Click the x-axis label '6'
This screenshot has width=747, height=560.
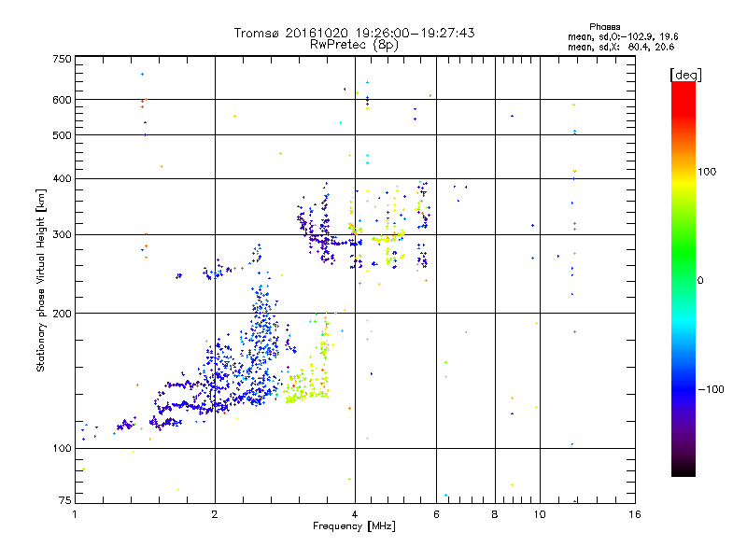[x=436, y=514]
